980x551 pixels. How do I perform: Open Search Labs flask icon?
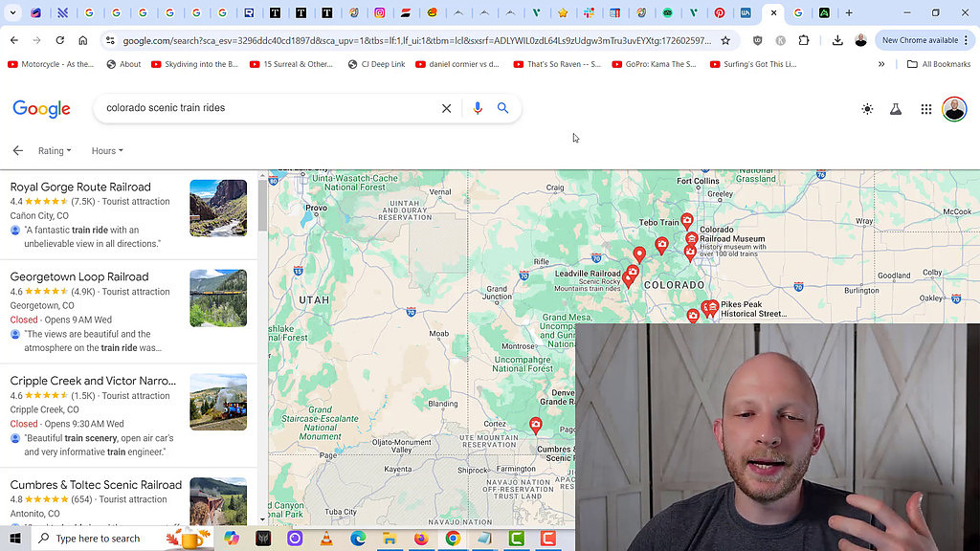click(x=896, y=109)
